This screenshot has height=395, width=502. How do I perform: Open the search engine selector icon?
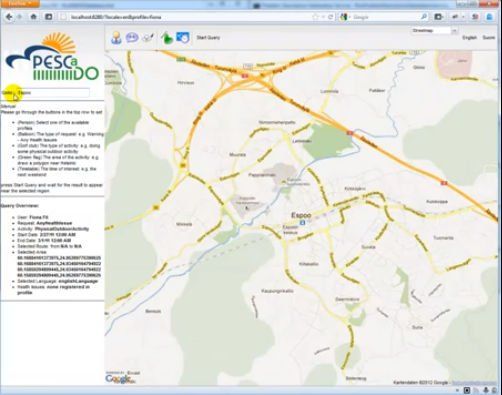[x=344, y=17]
